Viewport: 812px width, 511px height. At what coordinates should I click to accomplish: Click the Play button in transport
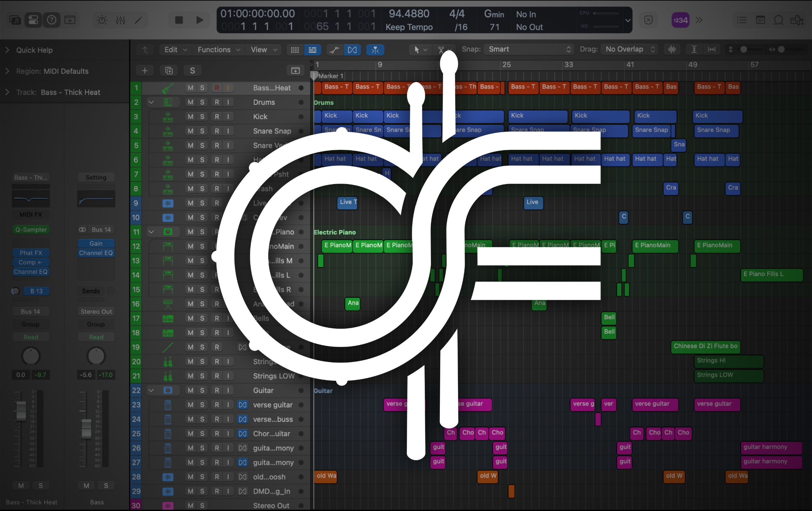point(200,20)
